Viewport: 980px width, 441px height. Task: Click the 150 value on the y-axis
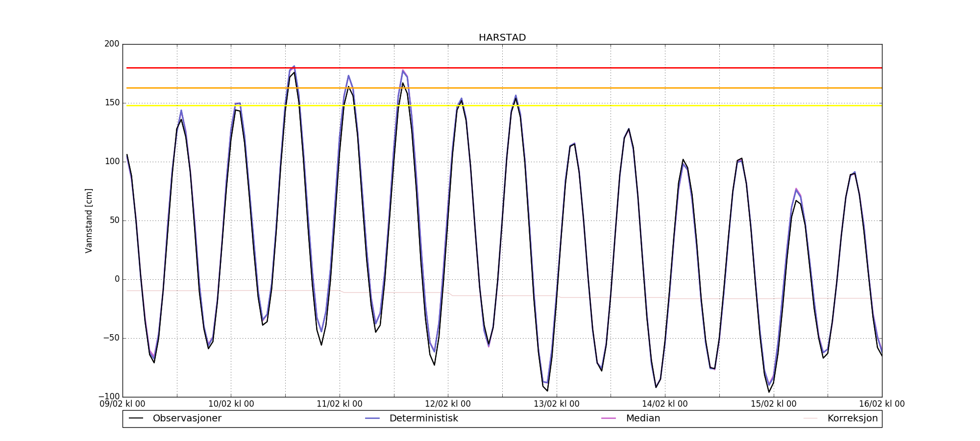112,103
